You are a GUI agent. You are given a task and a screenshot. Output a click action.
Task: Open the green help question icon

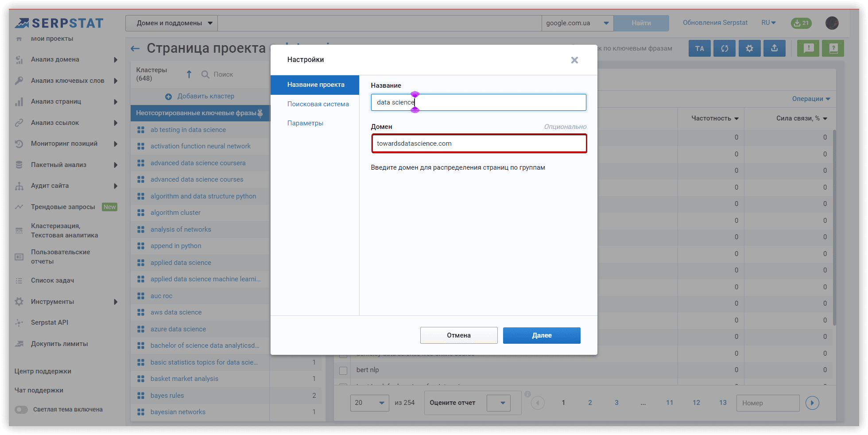point(833,48)
